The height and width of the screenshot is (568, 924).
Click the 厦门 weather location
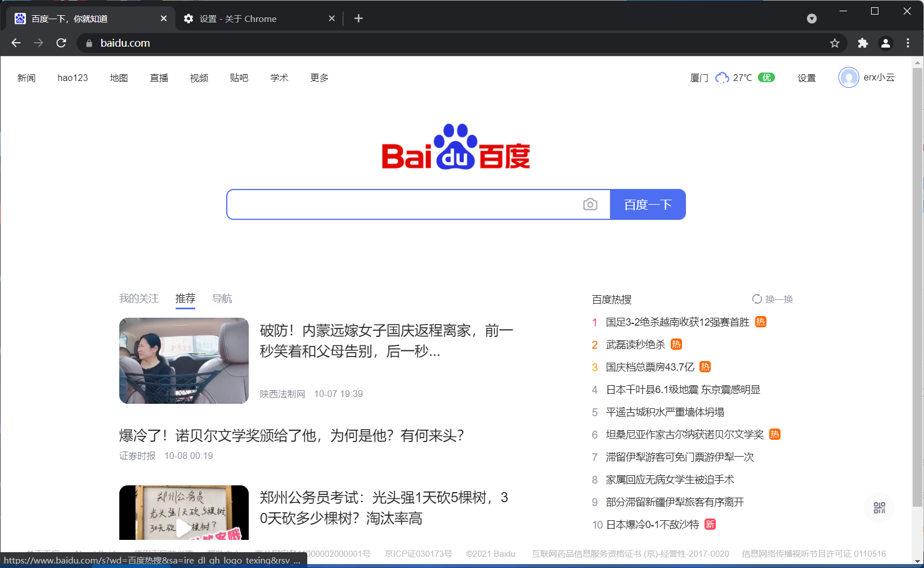tap(699, 78)
